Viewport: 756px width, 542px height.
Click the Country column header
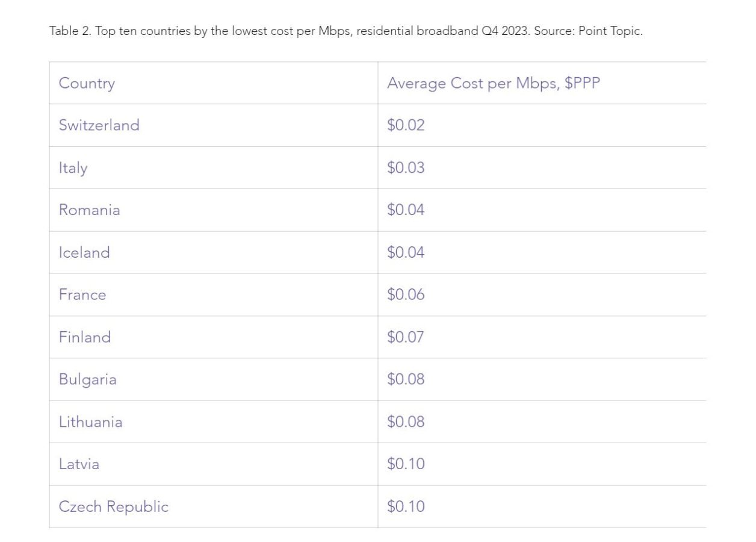pos(87,83)
